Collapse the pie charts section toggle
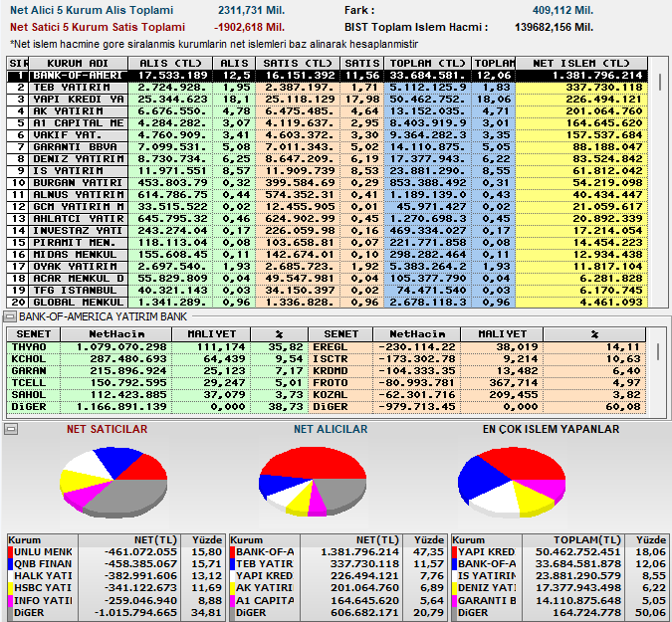Viewport: 672px width, 622px height. [10, 429]
